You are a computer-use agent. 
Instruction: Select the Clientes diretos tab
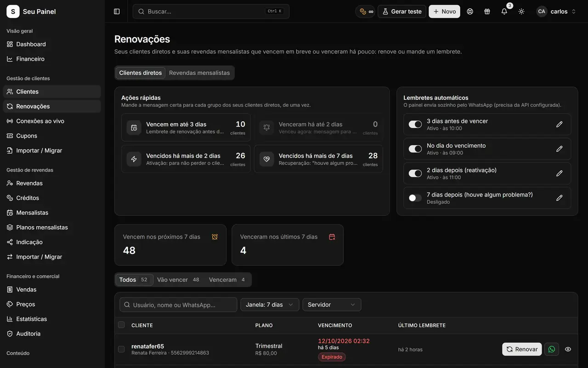[x=141, y=73]
